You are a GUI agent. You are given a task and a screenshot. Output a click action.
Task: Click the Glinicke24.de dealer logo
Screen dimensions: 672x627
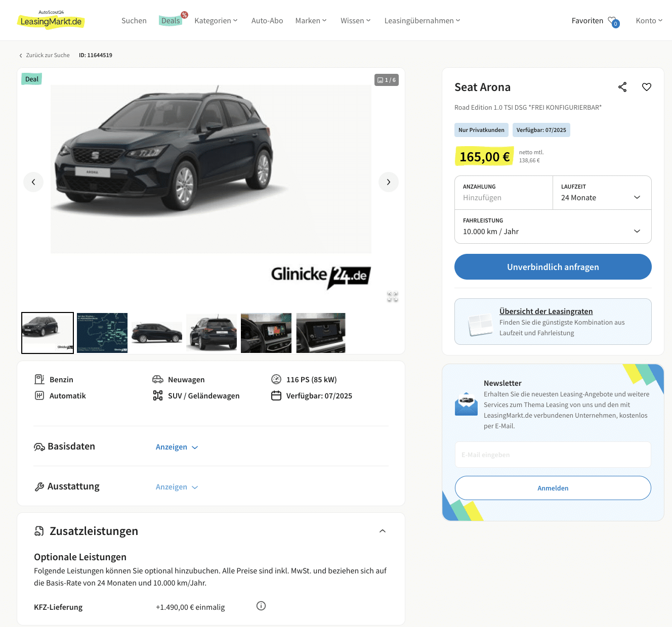pyautogui.click(x=321, y=277)
